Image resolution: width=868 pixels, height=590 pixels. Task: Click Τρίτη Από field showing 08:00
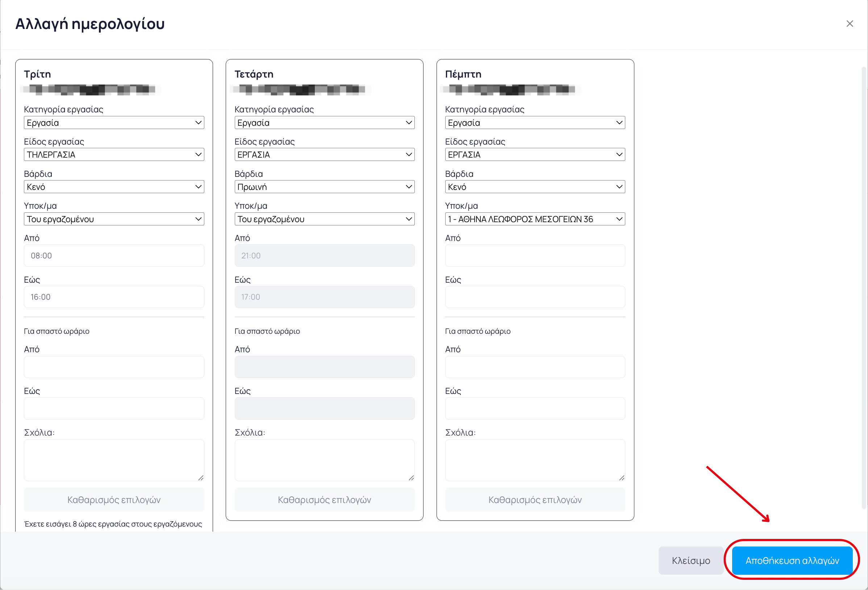click(x=114, y=255)
